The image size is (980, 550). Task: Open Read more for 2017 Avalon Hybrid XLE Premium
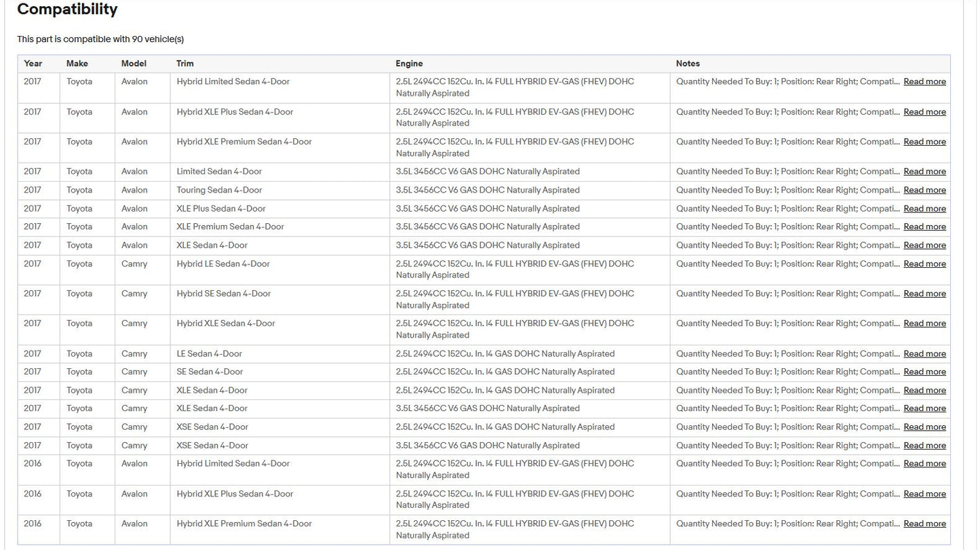tap(924, 142)
